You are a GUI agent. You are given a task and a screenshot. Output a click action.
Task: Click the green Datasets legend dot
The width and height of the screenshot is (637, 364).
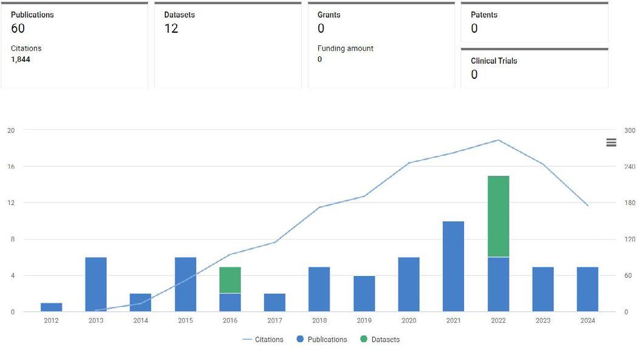pos(364,339)
